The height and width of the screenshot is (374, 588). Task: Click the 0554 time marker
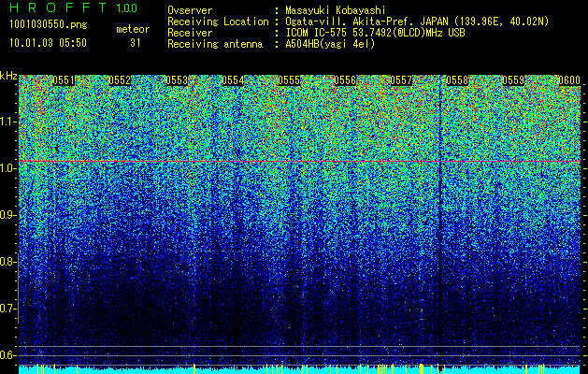coord(233,80)
